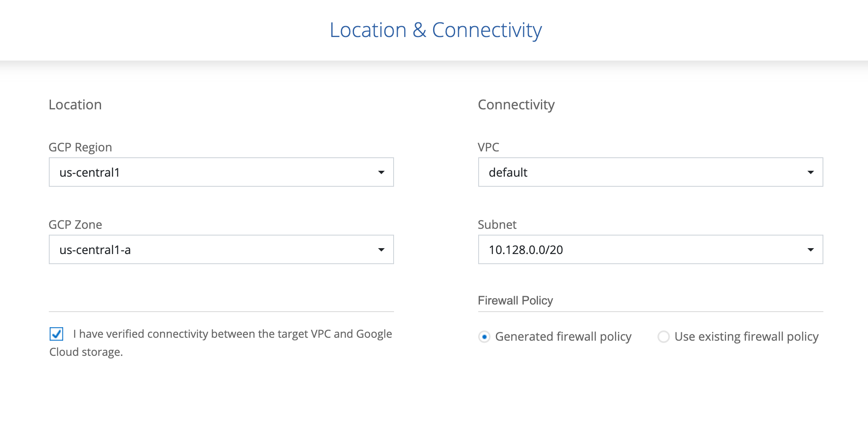The image size is (868, 429).
Task: Expand the Subnet dropdown showing 10.128.0.0/20
Action: 810,249
